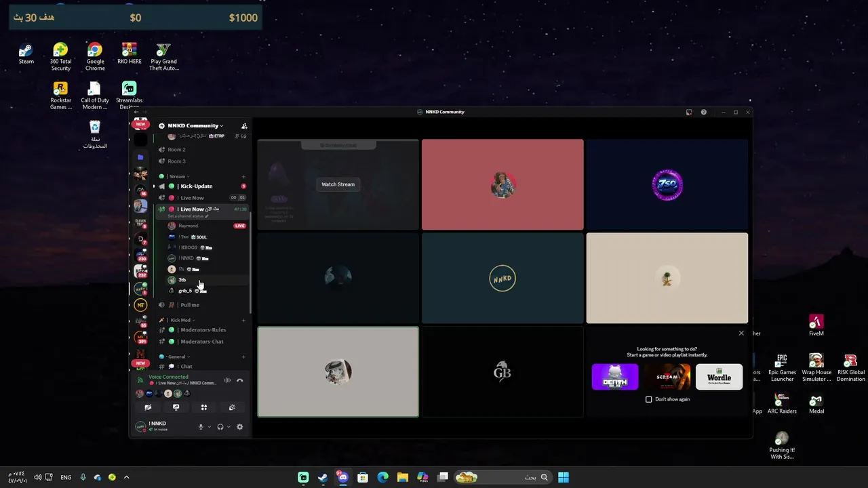
Task: Select user 3tb in the voice list
Action: [207, 280]
